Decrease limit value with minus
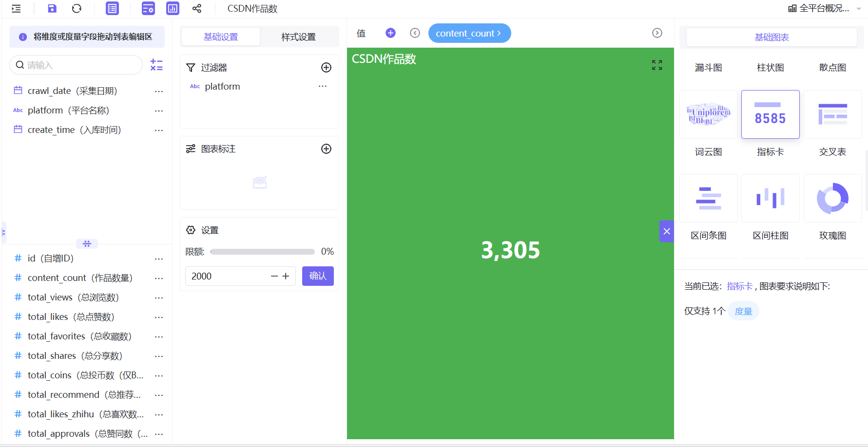This screenshot has height=447, width=868. [x=274, y=276]
